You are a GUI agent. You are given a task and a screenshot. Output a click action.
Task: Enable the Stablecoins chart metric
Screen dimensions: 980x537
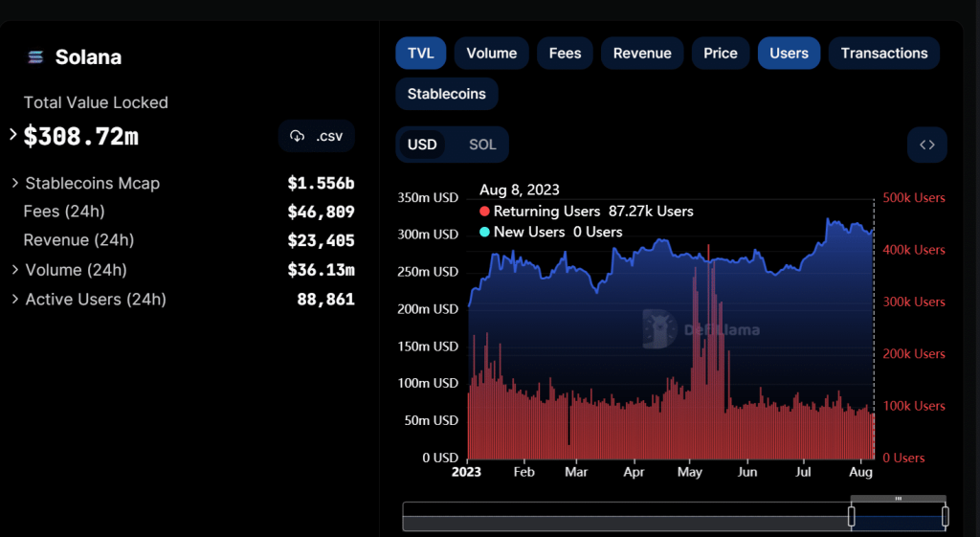tap(446, 94)
